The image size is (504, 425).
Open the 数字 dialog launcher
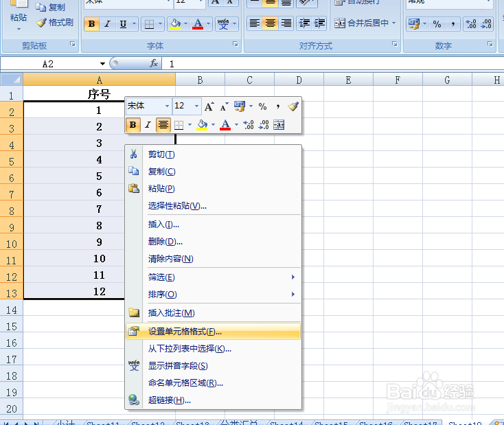click(x=490, y=44)
